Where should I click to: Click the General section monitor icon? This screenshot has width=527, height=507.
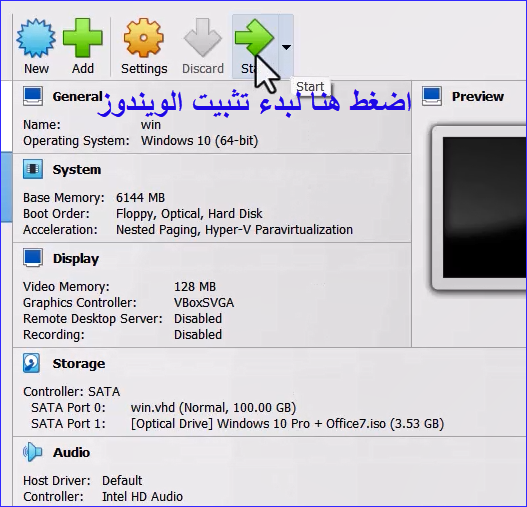pos(33,96)
